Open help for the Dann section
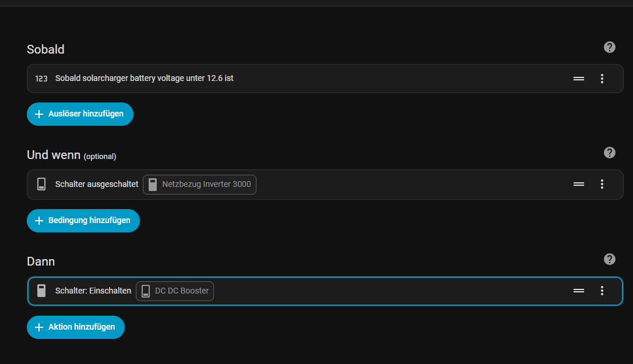Image resolution: width=633 pixels, height=364 pixels. point(610,259)
